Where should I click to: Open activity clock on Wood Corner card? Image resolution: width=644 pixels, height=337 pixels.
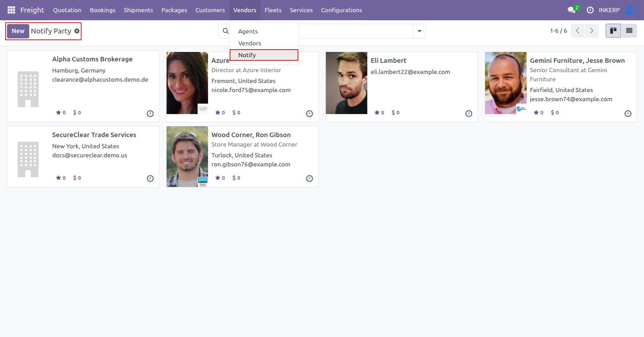click(x=309, y=178)
